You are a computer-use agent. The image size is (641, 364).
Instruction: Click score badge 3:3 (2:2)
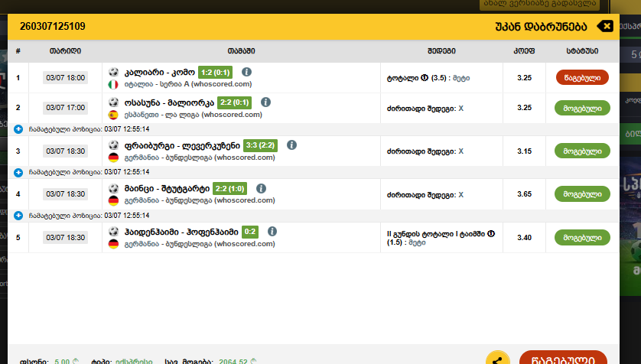(x=260, y=145)
